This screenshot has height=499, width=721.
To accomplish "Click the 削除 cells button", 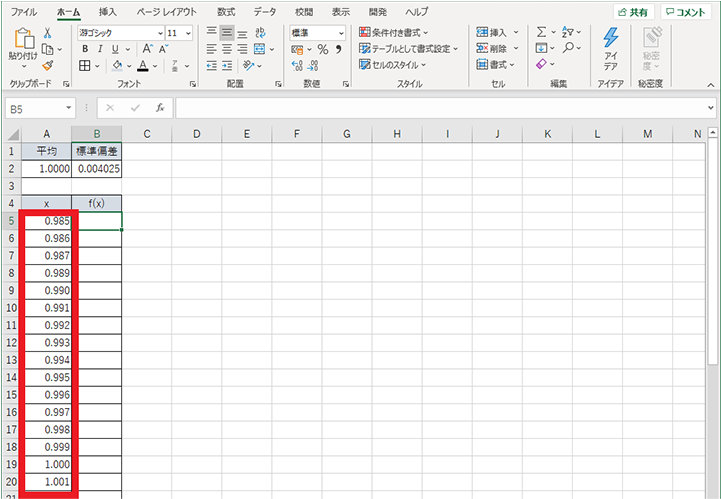I will click(x=498, y=48).
